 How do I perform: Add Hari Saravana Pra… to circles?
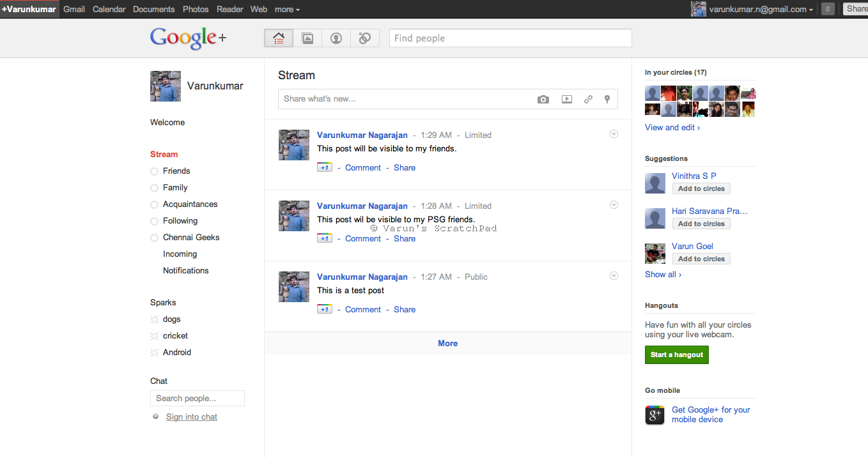click(701, 224)
